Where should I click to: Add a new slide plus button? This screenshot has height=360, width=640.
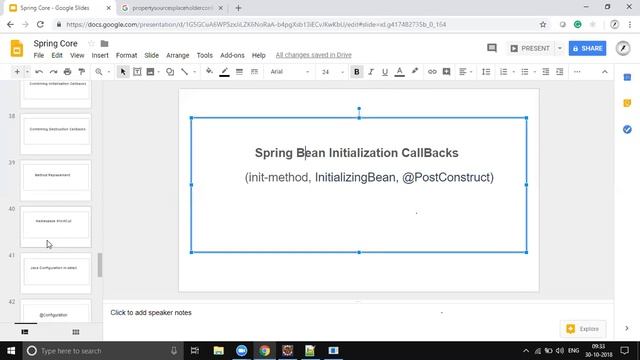coord(17,72)
